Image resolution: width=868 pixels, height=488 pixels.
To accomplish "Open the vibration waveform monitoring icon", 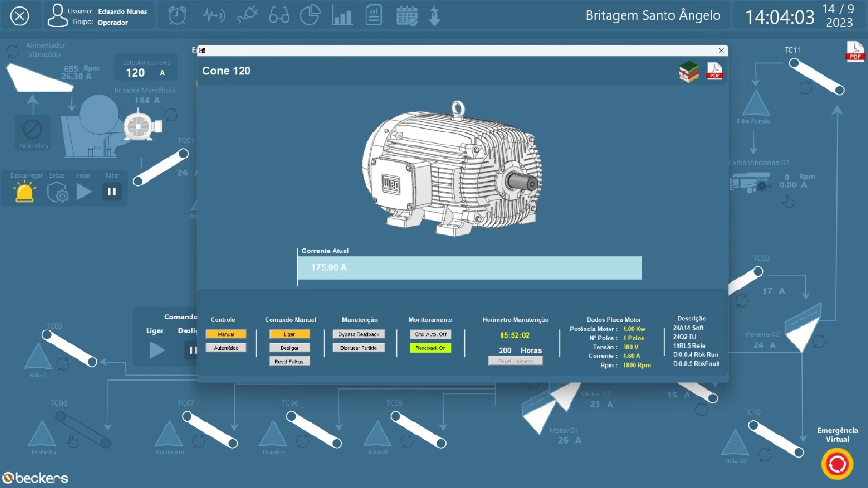I will tap(214, 15).
